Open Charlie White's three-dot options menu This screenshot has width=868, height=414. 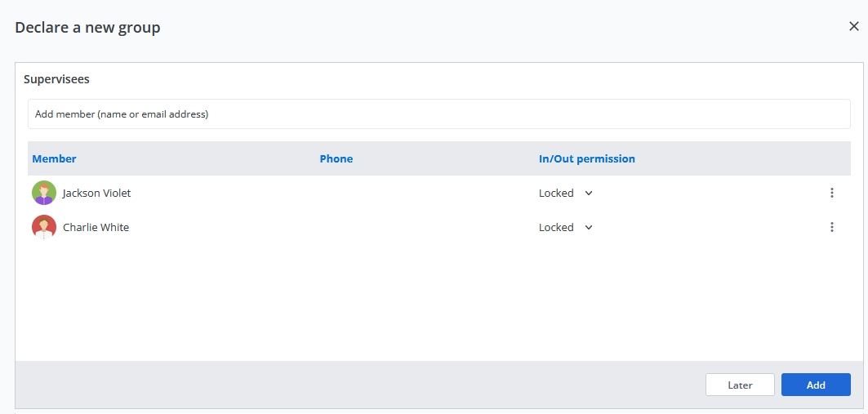click(x=832, y=227)
